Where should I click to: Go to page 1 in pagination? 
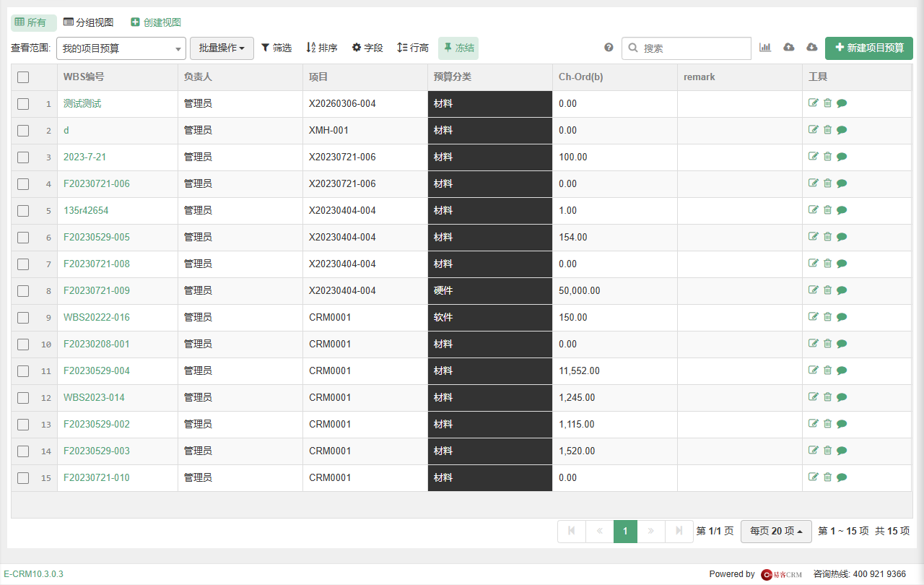[x=625, y=531]
